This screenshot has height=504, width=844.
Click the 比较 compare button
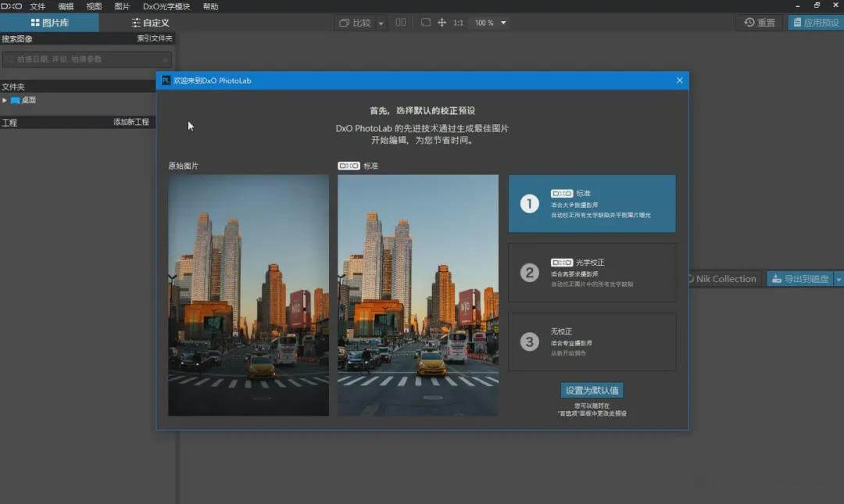pyautogui.click(x=356, y=23)
